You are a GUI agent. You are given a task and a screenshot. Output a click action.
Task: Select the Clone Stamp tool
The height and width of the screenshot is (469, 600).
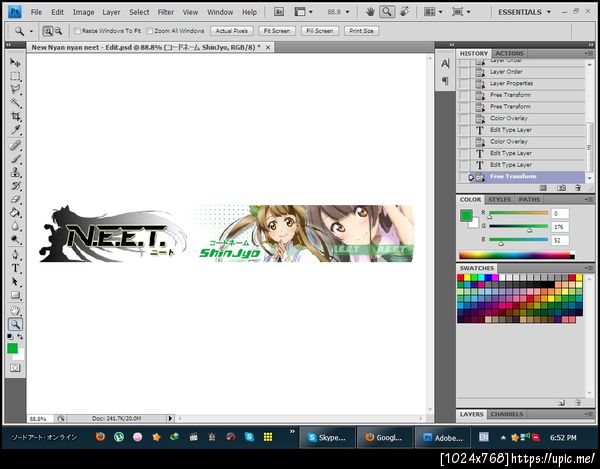click(15, 172)
